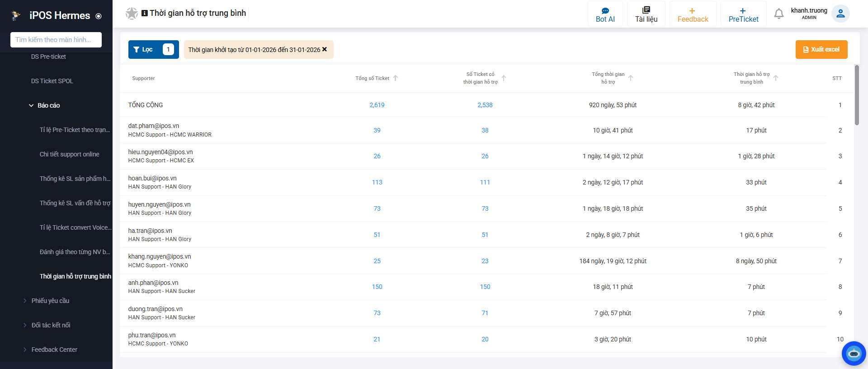Screen dimensions: 868x369
Task: Select khang.nguyen@ipos.vn supporter text
Action: (160, 256)
